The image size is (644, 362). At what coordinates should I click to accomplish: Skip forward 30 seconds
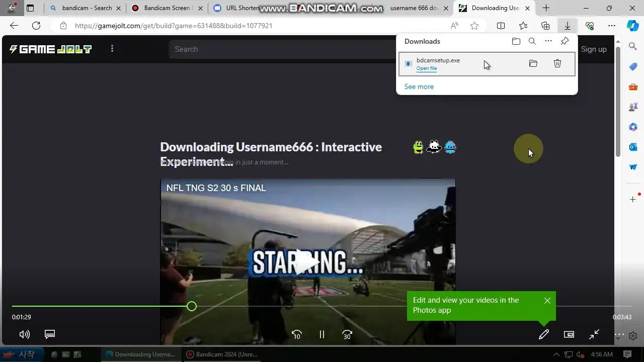tap(347, 334)
